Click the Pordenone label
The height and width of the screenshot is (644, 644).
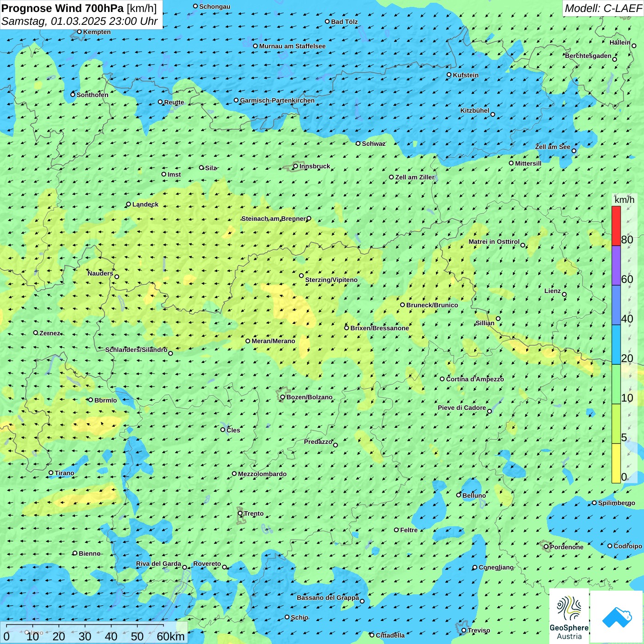click(x=567, y=547)
